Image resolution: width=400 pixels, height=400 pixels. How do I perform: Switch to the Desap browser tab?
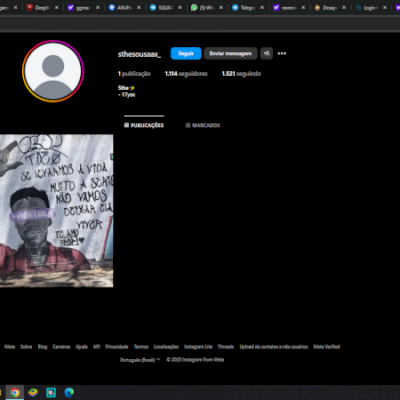pyautogui.click(x=329, y=7)
